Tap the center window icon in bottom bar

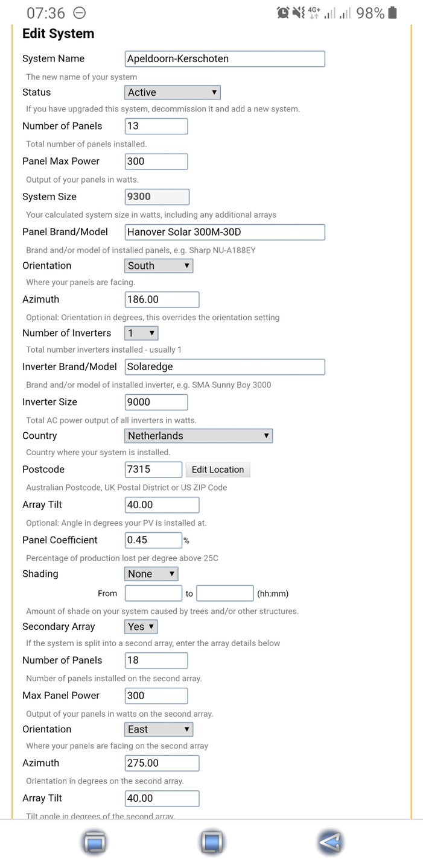click(x=211, y=841)
